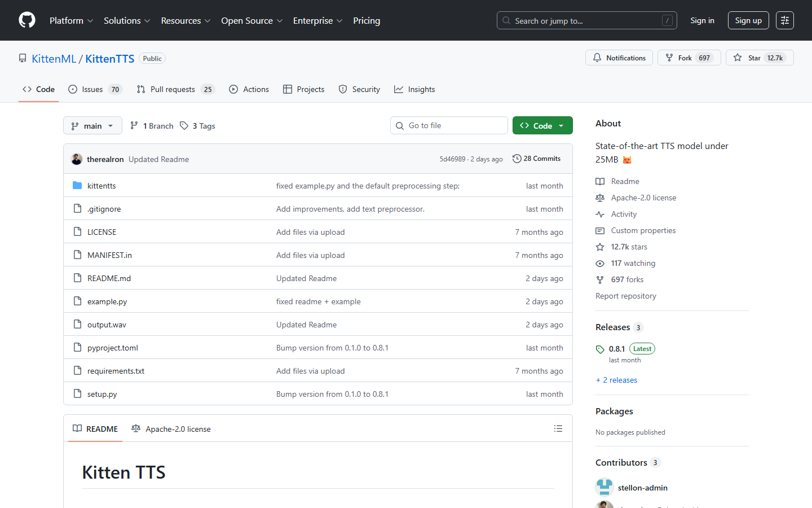Open the README list outline icon

pos(558,428)
